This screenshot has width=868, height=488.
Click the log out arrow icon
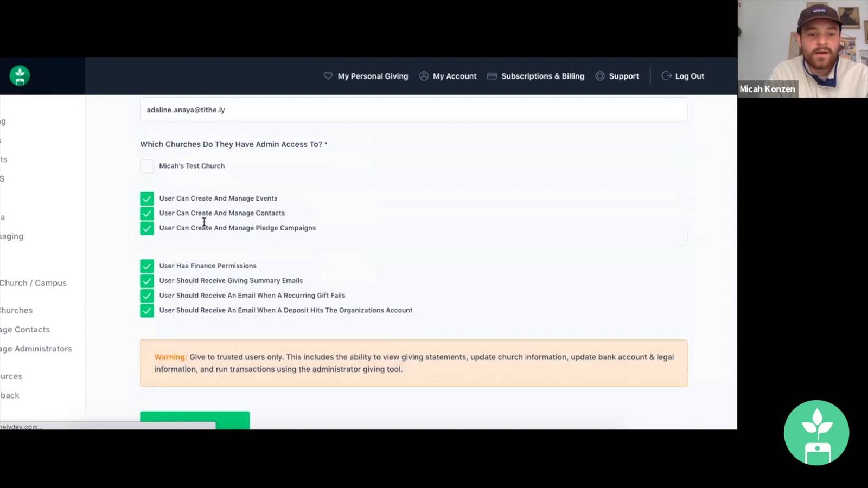(666, 76)
